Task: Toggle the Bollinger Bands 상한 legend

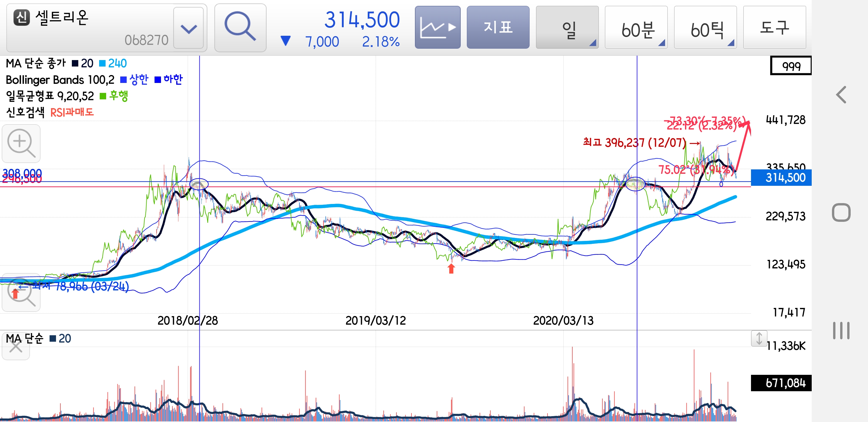Action: (x=134, y=80)
